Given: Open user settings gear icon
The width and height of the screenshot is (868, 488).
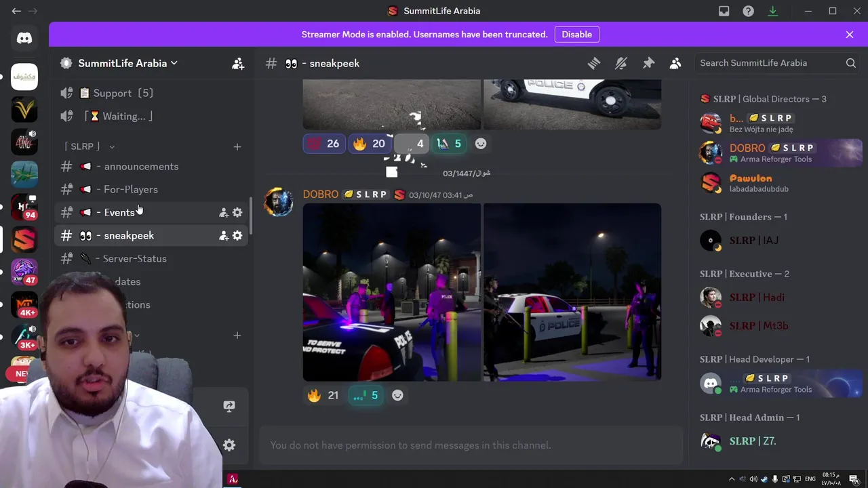Looking at the screenshot, I should (x=229, y=445).
